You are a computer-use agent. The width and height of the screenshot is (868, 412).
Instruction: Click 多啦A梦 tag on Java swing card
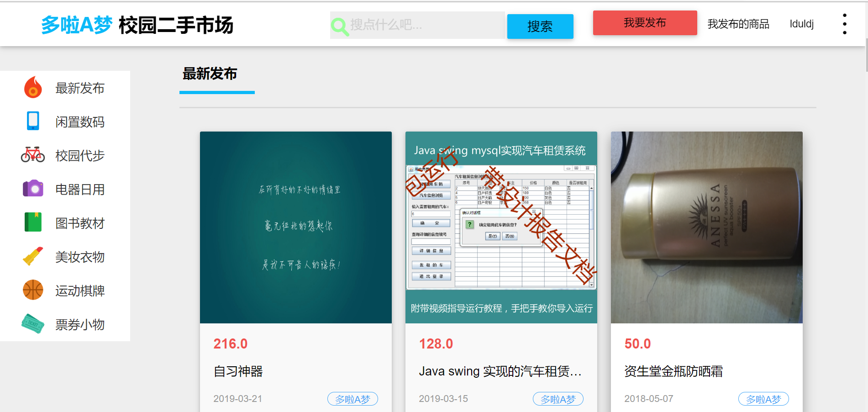click(558, 399)
